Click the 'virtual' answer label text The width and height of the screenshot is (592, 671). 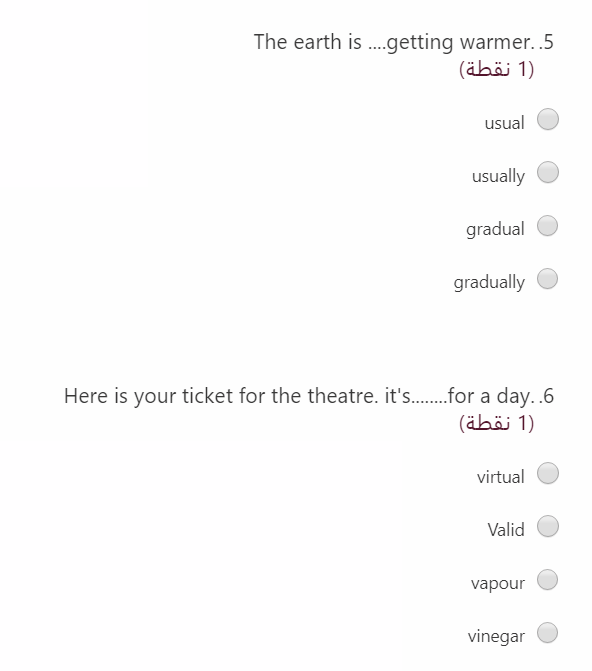[501, 477]
